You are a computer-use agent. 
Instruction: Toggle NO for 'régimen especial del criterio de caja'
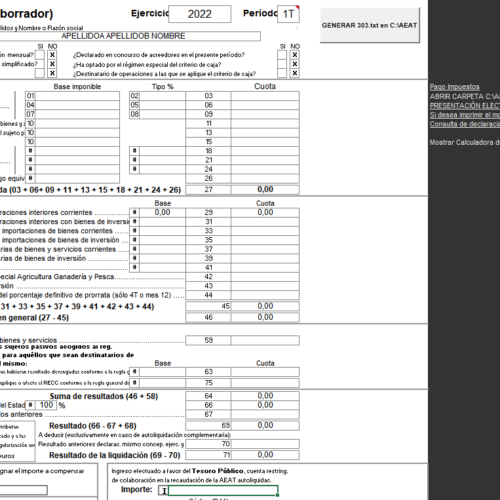coord(295,64)
